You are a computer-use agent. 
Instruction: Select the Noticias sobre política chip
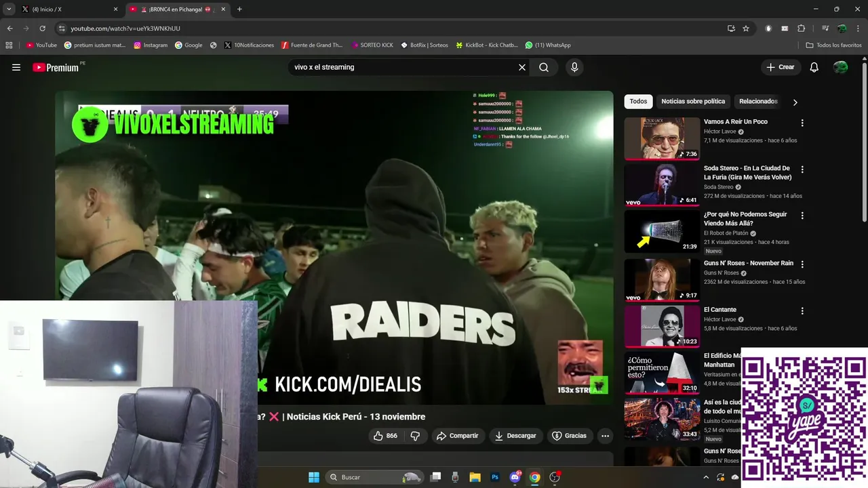[x=693, y=102]
